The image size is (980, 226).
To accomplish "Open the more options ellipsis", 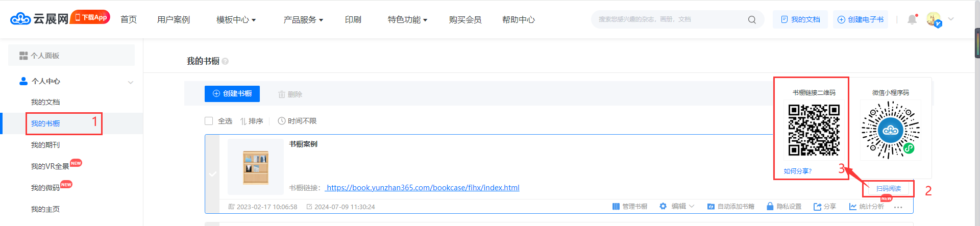I will coord(898,207).
